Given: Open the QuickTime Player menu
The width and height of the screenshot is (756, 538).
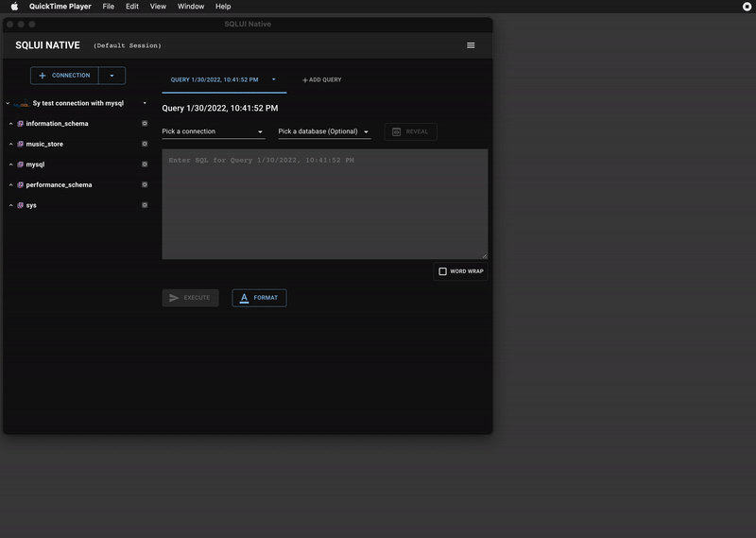Looking at the screenshot, I should click(60, 7).
